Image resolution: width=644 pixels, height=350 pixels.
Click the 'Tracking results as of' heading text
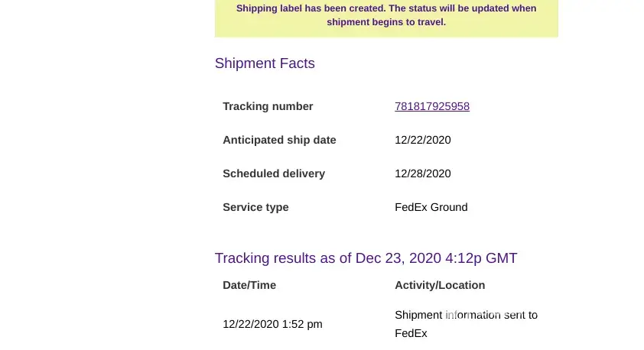tap(283, 258)
